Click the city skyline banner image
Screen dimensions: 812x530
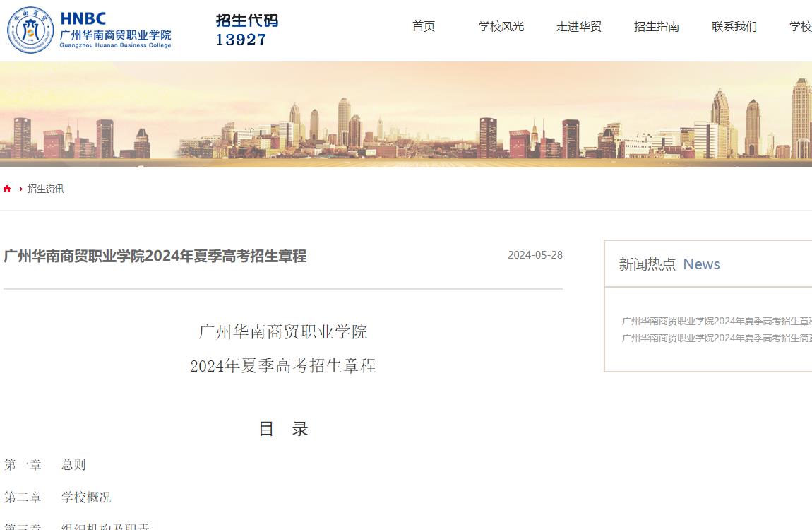pyautogui.click(x=406, y=114)
